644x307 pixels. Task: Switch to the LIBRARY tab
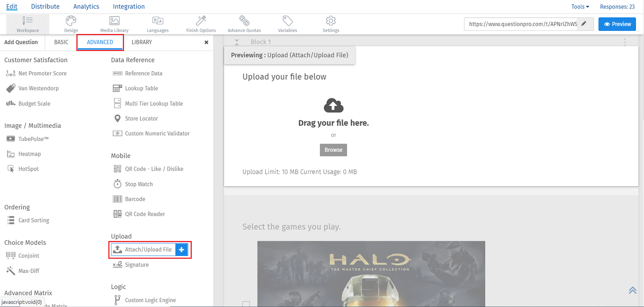(x=142, y=42)
